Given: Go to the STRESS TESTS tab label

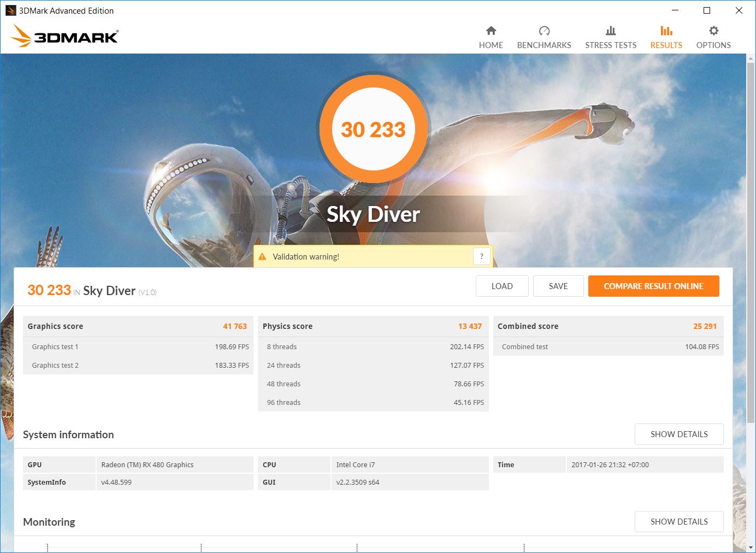Looking at the screenshot, I should point(611,45).
